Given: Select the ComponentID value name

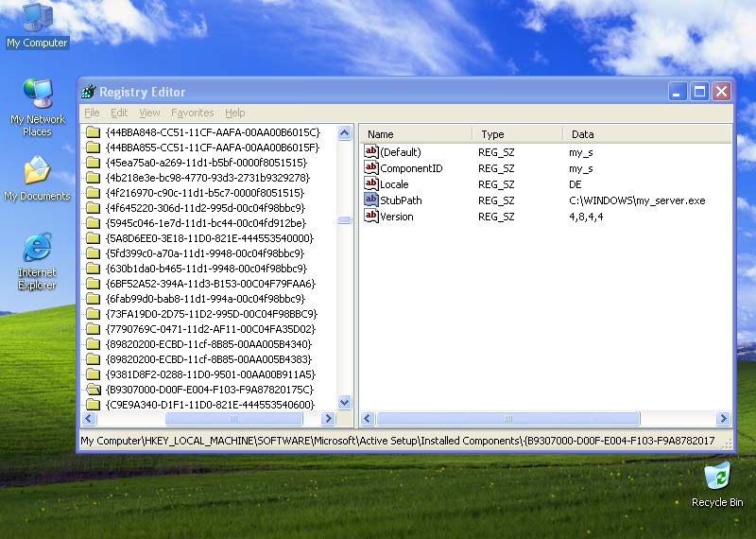Looking at the screenshot, I should (x=411, y=168).
